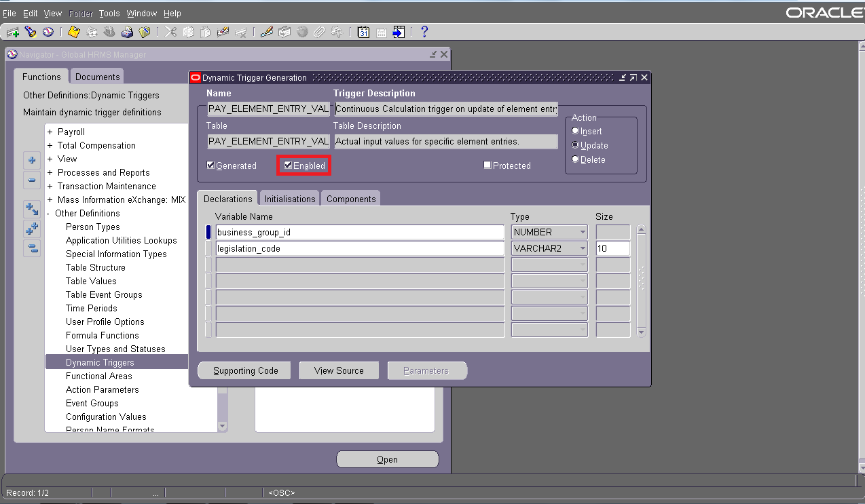Expand the Payroll tree node
The height and width of the screenshot is (504, 865).
[x=50, y=132]
